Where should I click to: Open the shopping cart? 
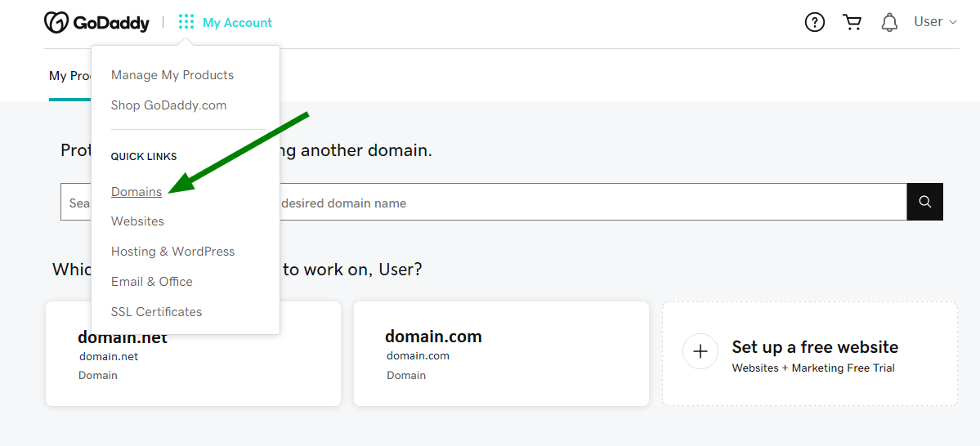click(x=852, y=22)
